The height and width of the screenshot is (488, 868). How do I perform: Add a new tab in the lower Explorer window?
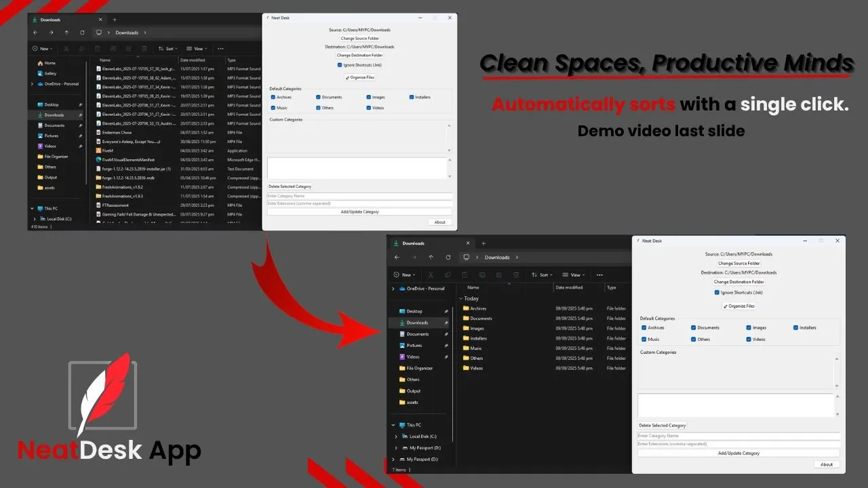(x=484, y=243)
